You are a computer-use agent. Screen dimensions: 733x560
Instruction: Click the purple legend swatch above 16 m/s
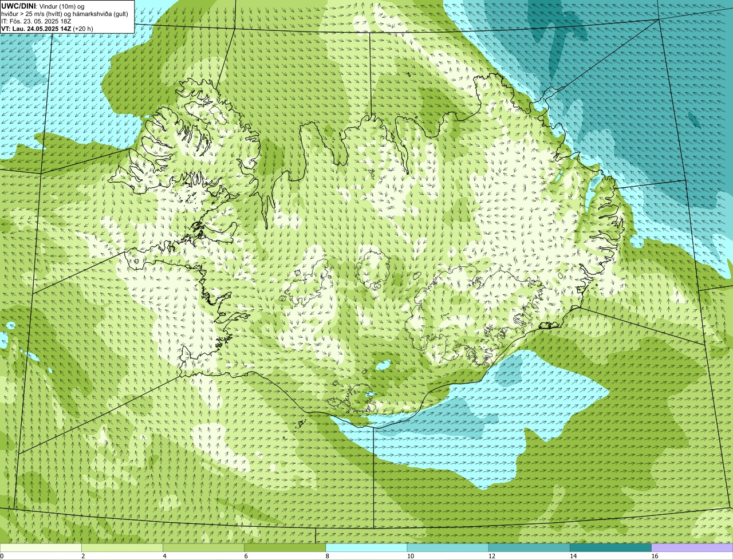click(x=692, y=547)
